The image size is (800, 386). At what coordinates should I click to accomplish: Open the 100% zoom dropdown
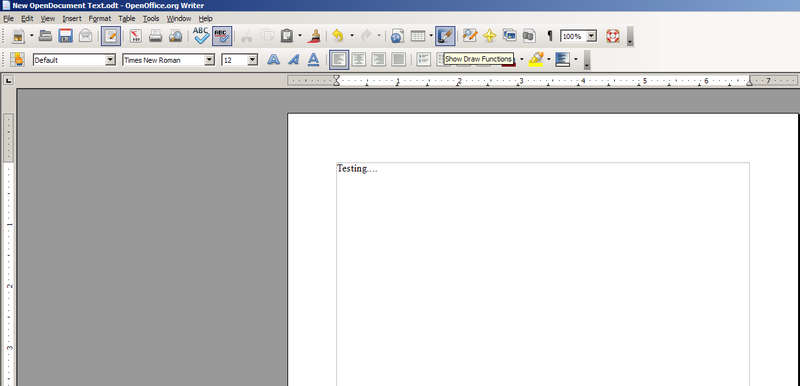[x=592, y=36]
